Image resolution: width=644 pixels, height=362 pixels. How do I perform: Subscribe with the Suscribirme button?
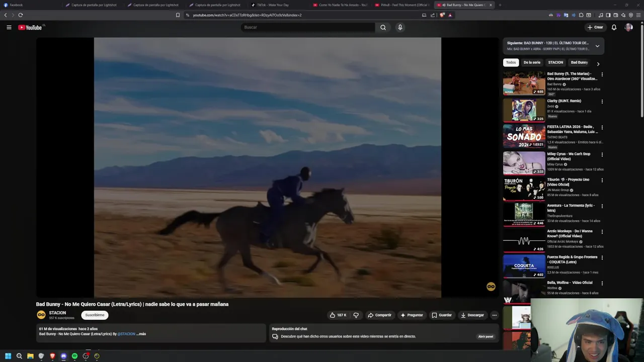click(x=95, y=315)
